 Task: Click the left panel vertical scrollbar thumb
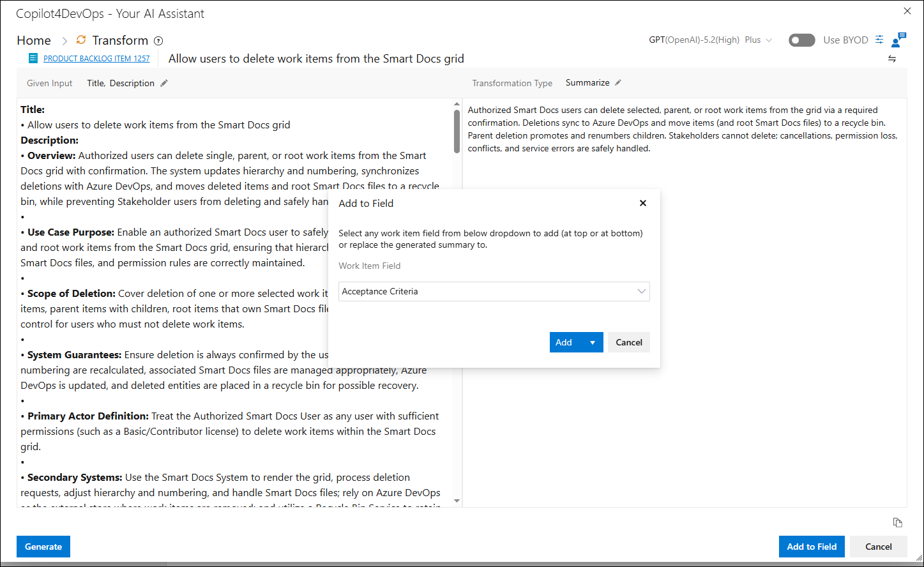pyautogui.click(x=457, y=132)
